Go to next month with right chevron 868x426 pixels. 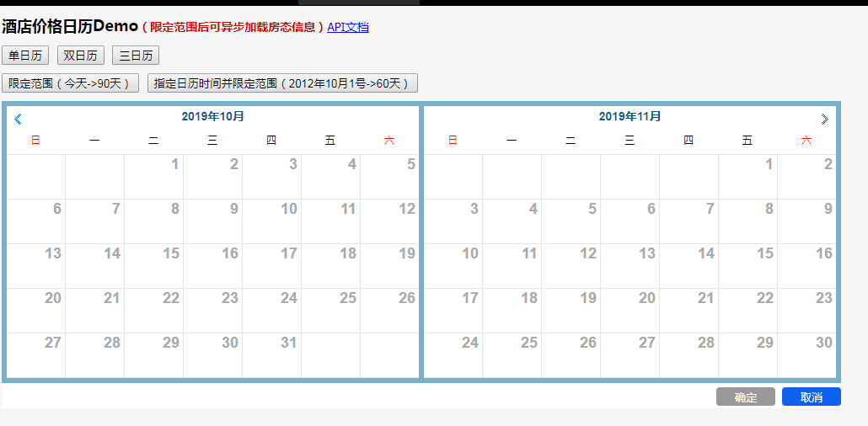click(824, 119)
